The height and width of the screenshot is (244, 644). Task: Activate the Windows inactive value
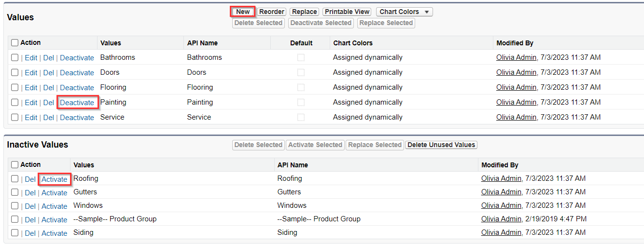[x=54, y=206]
